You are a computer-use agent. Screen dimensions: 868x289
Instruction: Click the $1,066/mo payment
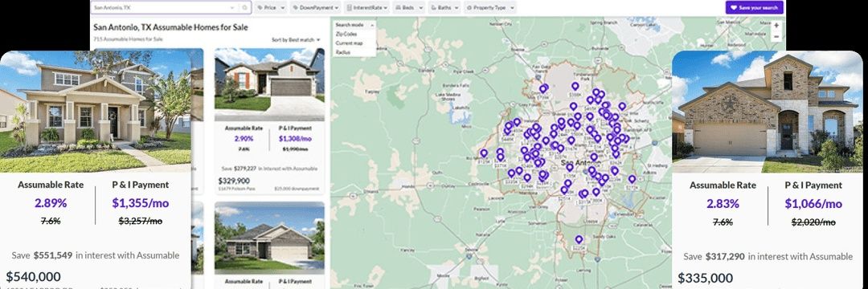(x=813, y=203)
